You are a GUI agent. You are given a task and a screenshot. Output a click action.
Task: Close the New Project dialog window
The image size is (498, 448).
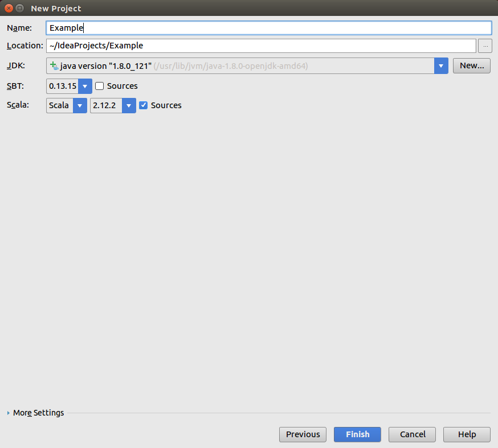pos(9,8)
